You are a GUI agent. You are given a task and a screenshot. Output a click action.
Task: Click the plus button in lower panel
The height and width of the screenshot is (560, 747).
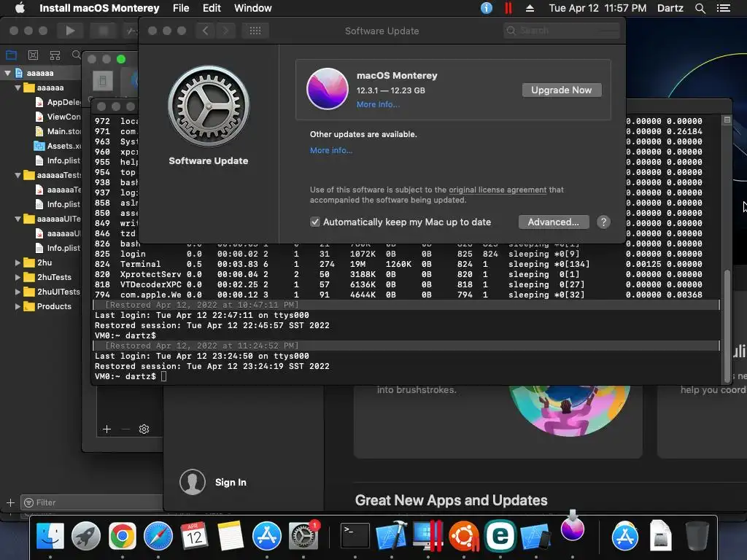107,429
